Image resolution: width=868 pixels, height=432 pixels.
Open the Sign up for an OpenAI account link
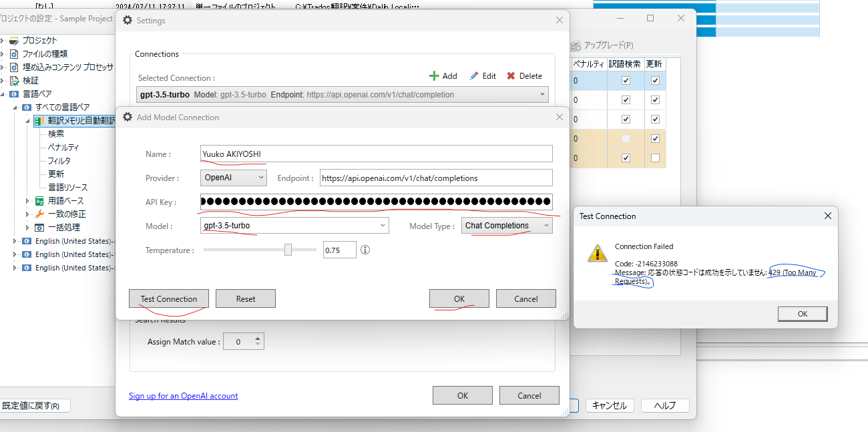coord(183,395)
